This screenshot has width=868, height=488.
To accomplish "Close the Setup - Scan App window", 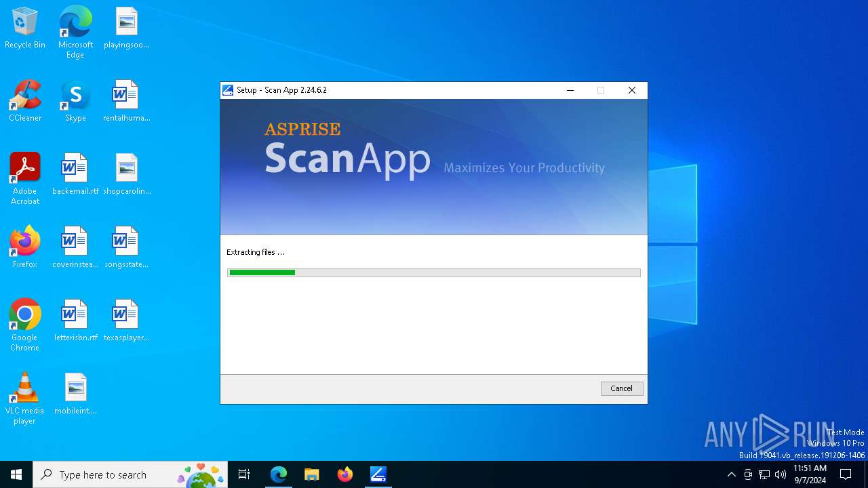I will [x=632, y=90].
